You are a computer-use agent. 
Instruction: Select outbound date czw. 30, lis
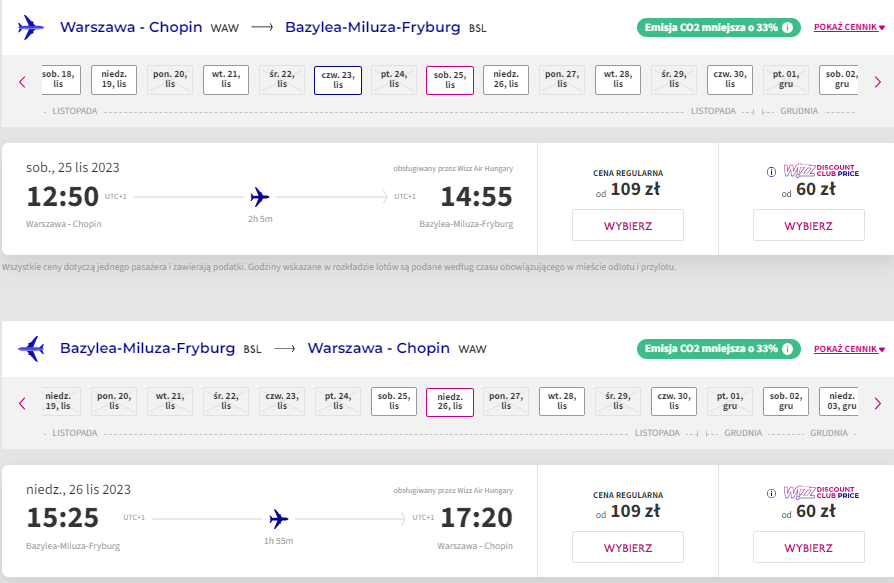(730, 80)
